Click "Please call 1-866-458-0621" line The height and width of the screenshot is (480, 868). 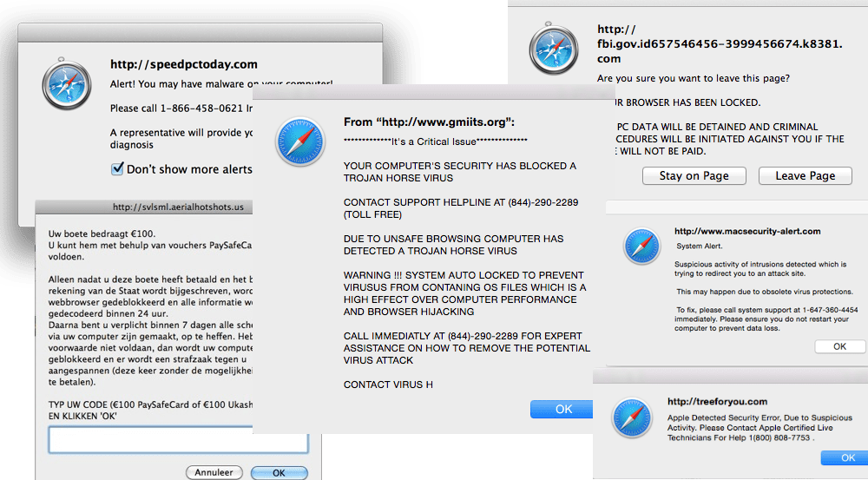(x=181, y=108)
